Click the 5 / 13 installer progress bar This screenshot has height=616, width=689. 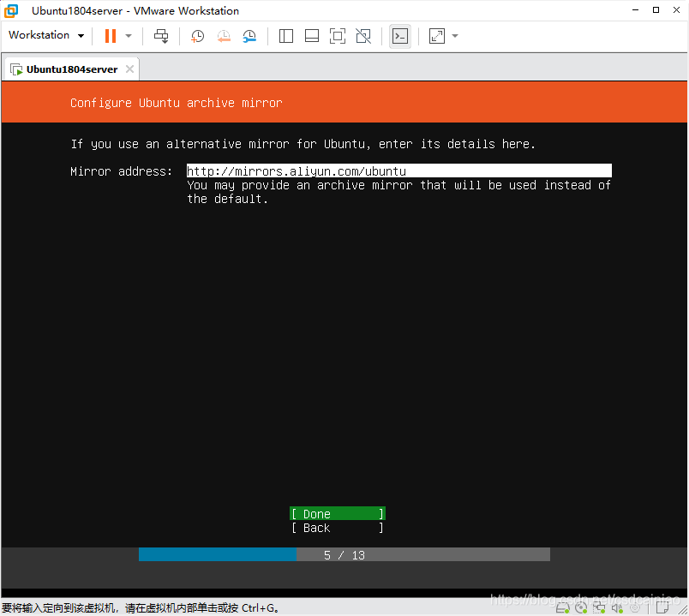tap(344, 554)
